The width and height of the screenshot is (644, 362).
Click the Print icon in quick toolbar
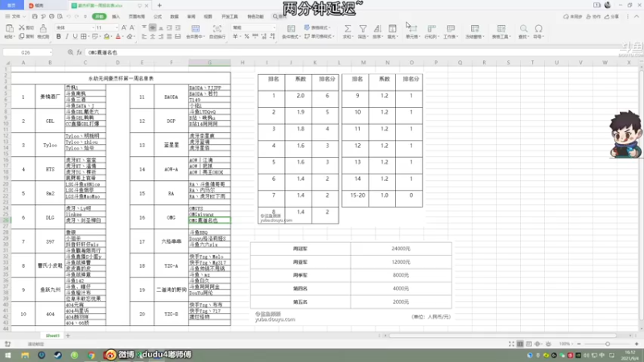tap(52, 16)
